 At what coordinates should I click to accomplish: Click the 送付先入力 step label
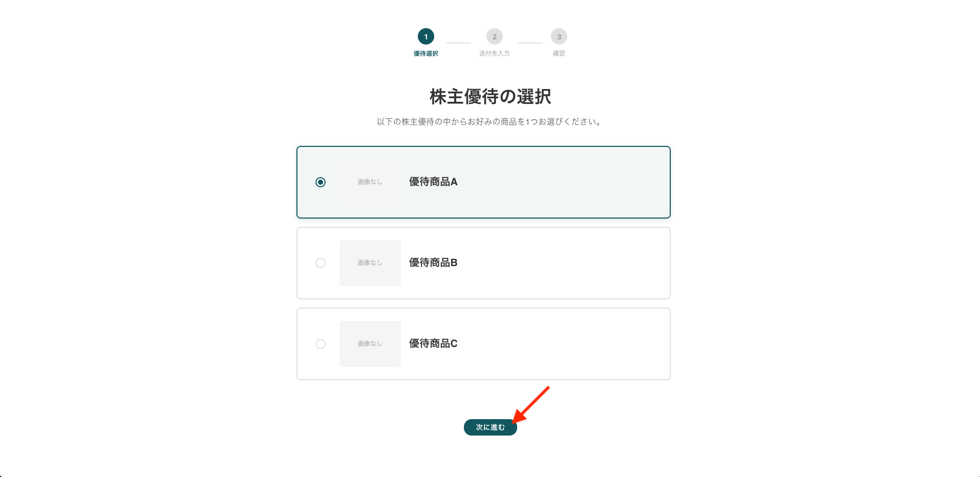494,54
